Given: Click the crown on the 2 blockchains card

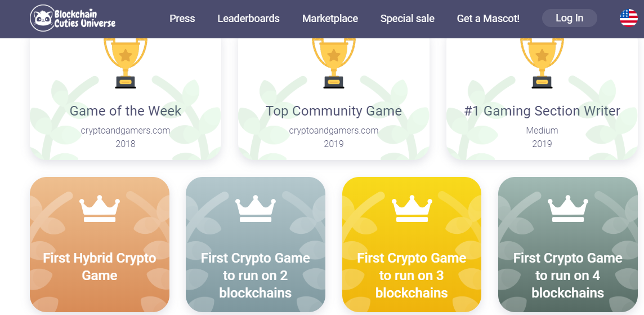Looking at the screenshot, I should (x=256, y=209).
